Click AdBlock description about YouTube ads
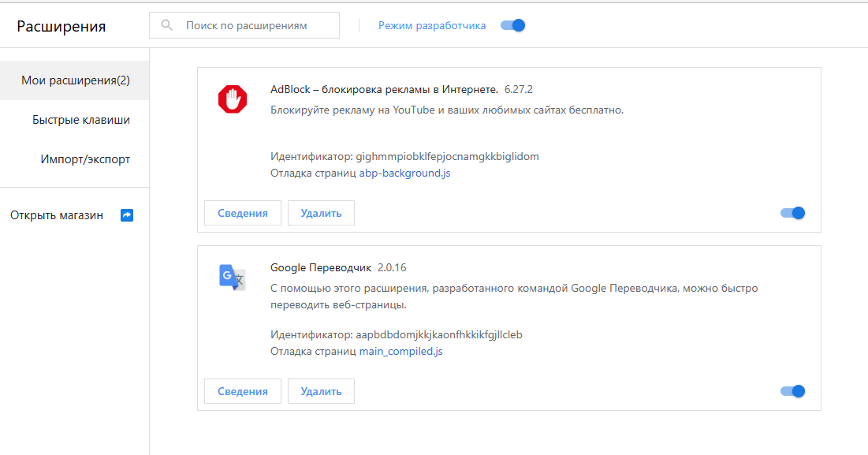 pos(447,110)
